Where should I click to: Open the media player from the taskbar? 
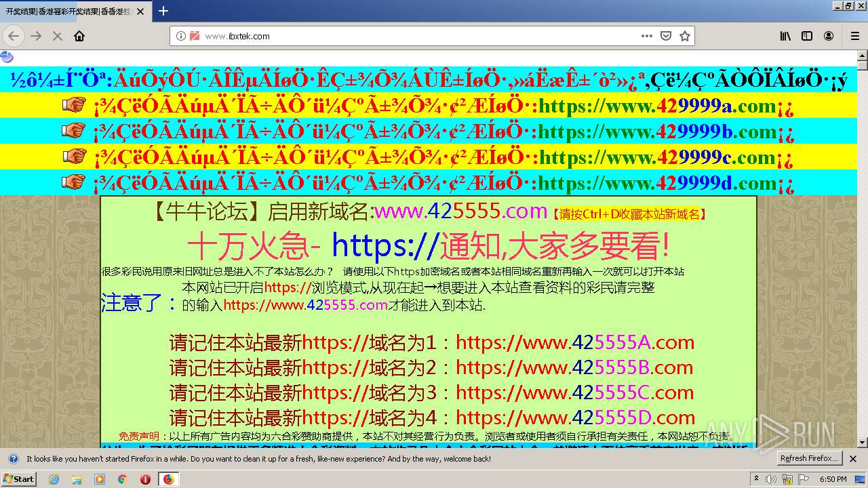pos(100,479)
